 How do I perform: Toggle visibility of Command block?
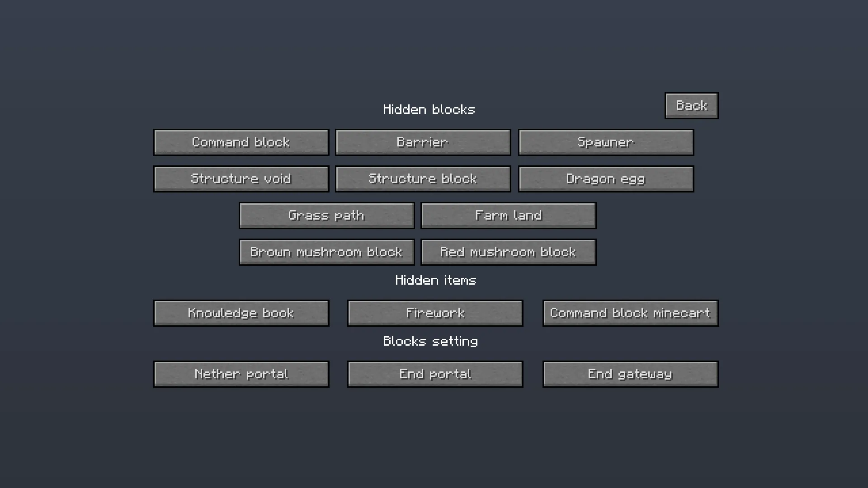point(241,142)
